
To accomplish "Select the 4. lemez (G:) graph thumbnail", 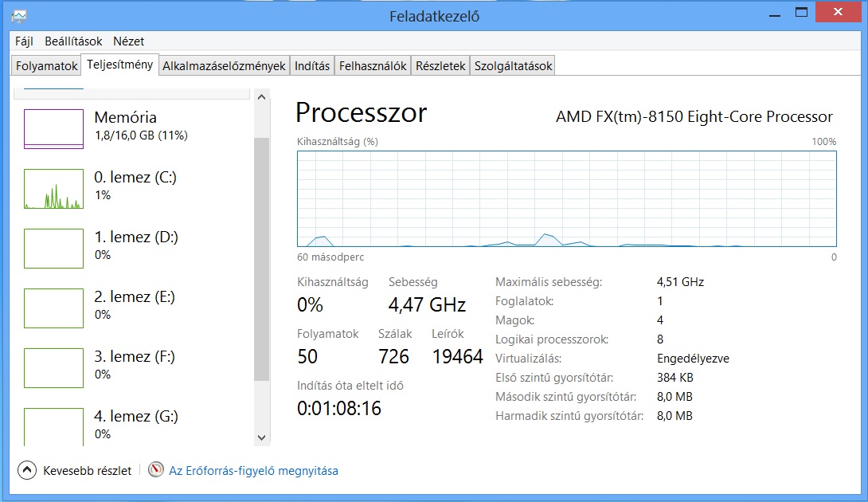I will [x=53, y=426].
